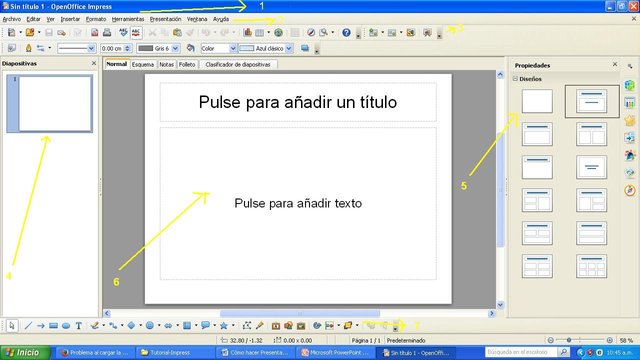Click the Insert picture from file icon
Viewport: 640px width, 360px height.
pos(288,326)
